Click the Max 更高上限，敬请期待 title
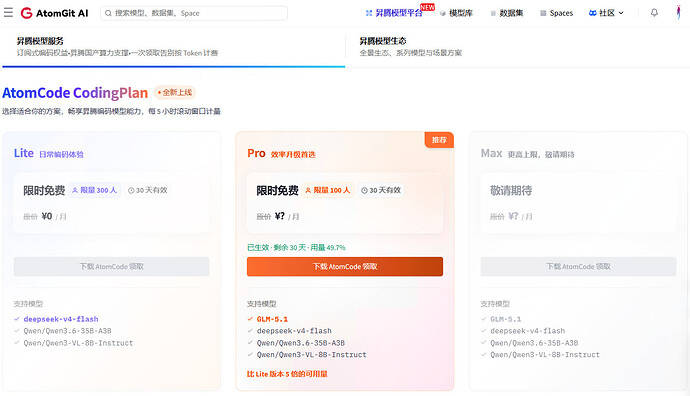 click(x=541, y=154)
